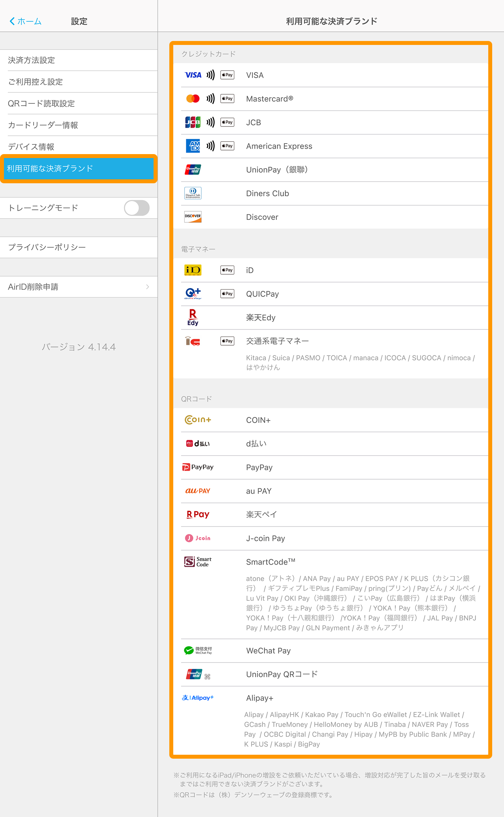Click the J-coin Pay logo icon
Image resolution: width=504 pixels, height=817 pixels.
[198, 538]
